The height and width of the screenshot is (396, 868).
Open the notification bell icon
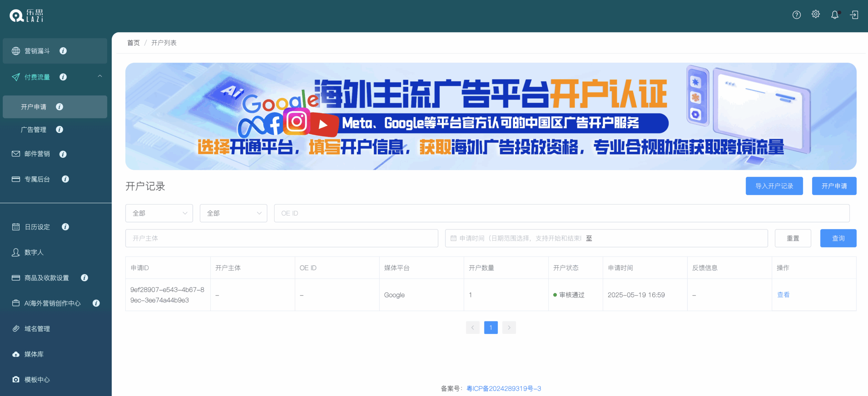[835, 15]
